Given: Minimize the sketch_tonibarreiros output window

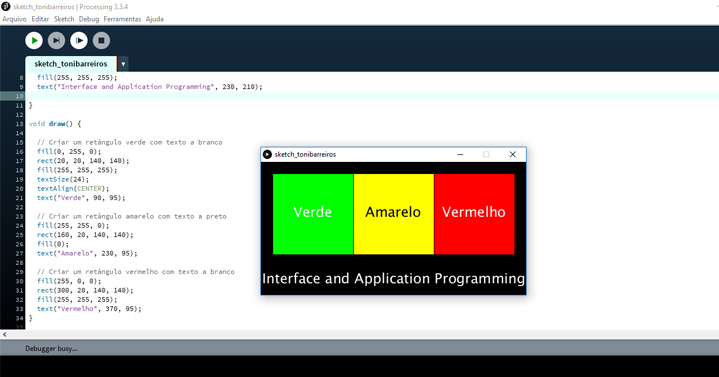Looking at the screenshot, I should click(x=460, y=155).
